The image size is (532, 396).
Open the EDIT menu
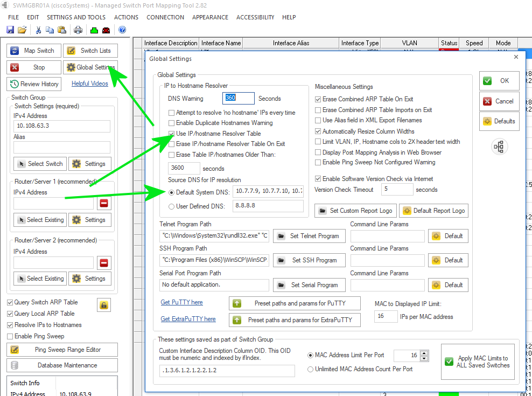33,17
